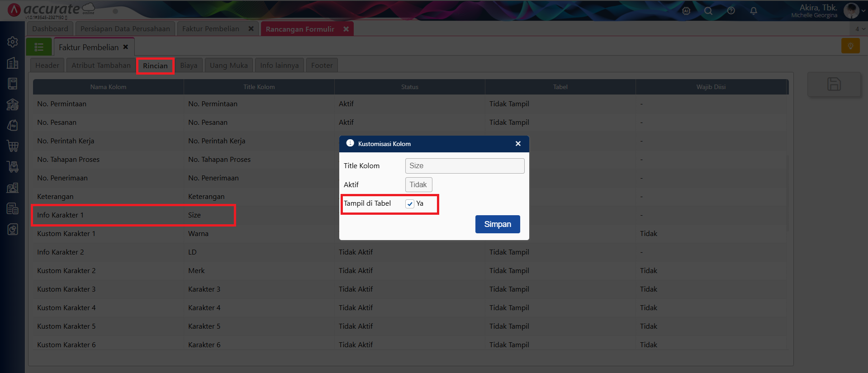
Task: Open the settings gear in the sidebar
Action: pyautogui.click(x=13, y=42)
